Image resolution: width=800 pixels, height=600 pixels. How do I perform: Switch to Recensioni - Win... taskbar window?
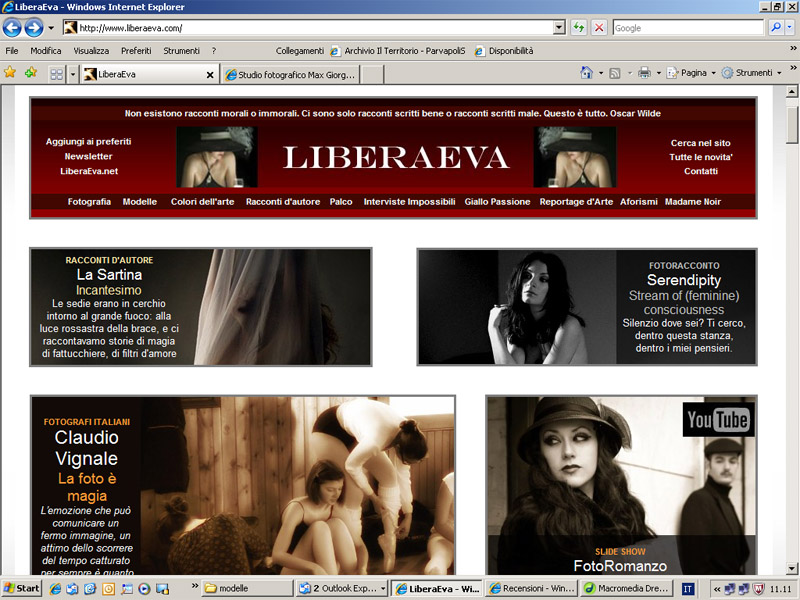[531, 588]
